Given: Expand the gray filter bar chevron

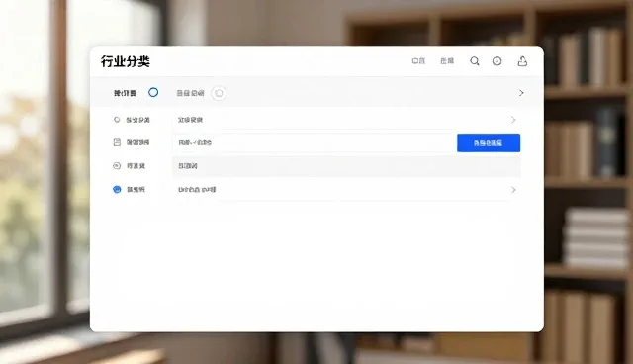Looking at the screenshot, I should (x=521, y=93).
